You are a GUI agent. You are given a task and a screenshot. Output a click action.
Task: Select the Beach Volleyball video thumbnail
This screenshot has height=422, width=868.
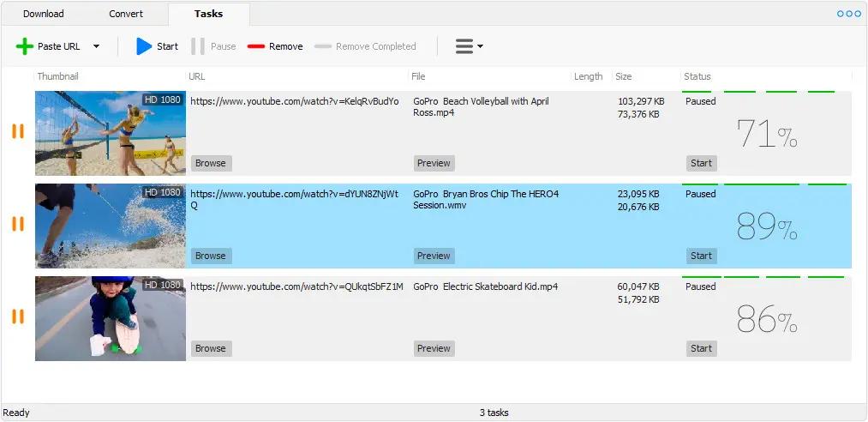[111, 133]
